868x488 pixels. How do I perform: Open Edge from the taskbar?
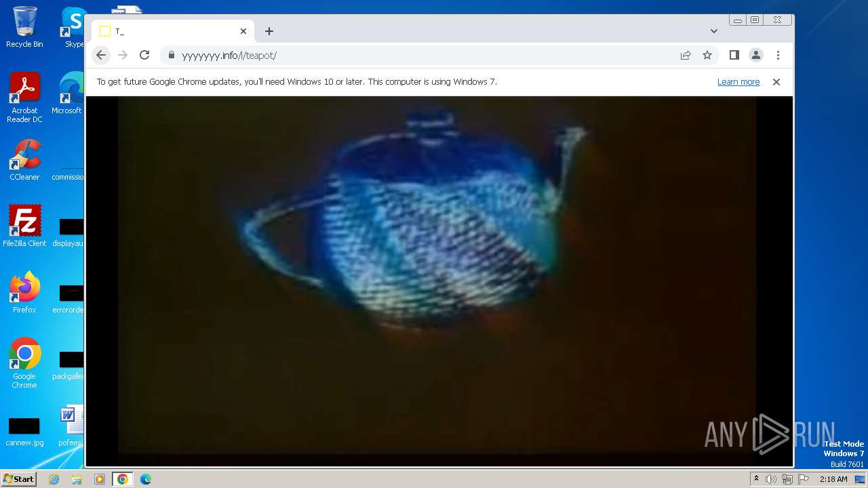point(146,479)
